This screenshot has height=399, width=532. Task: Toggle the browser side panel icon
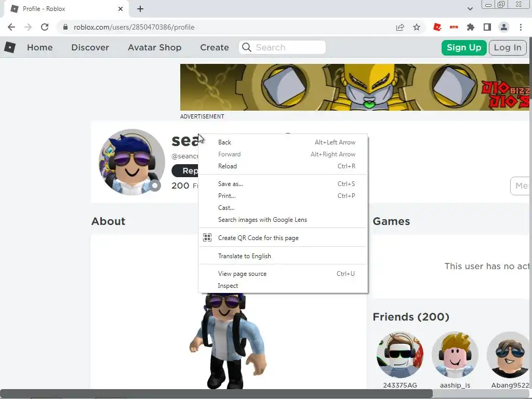487,27
